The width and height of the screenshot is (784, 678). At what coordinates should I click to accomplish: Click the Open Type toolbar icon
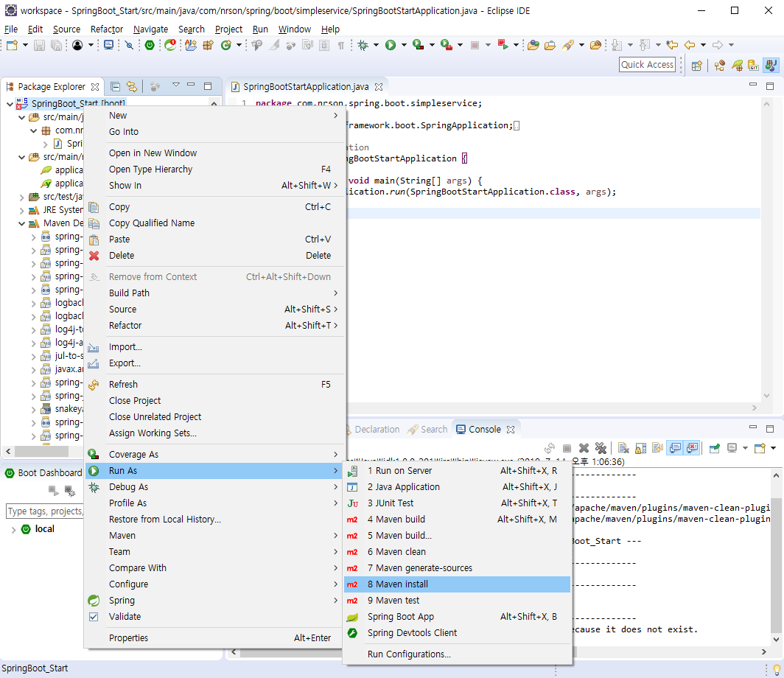pyautogui.click(x=533, y=45)
